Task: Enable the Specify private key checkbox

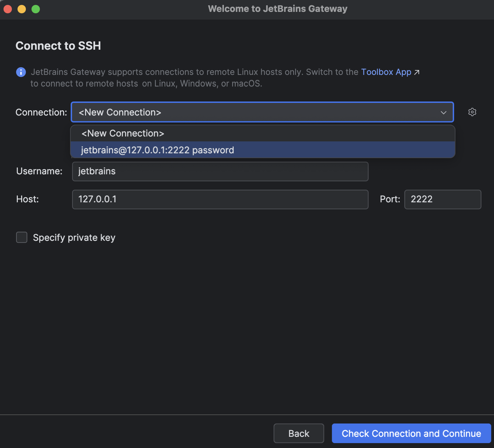Action: (21, 237)
